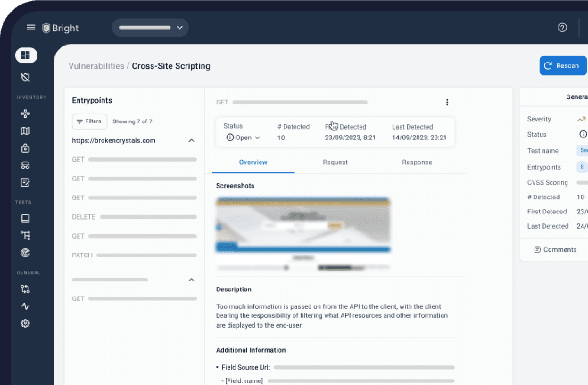This screenshot has height=385, width=588.
Task: Open the nodes cluster icon under Inventory
Action: (x=25, y=113)
